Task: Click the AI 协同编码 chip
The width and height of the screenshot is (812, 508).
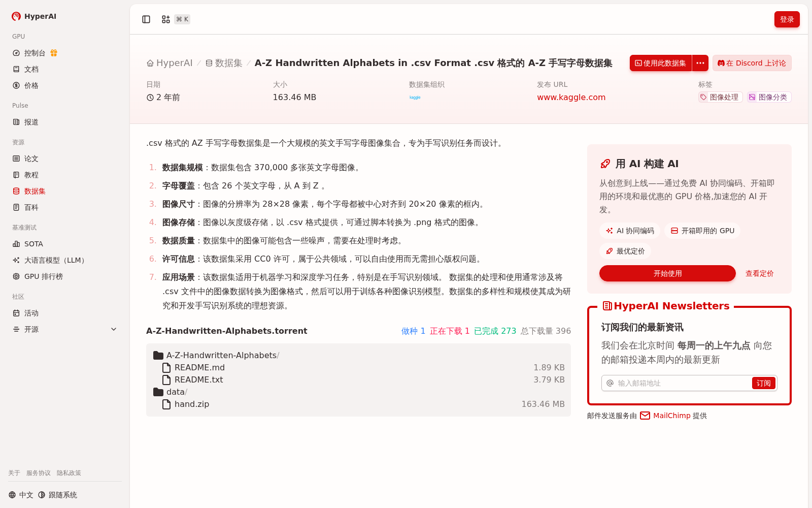Action: click(x=629, y=231)
